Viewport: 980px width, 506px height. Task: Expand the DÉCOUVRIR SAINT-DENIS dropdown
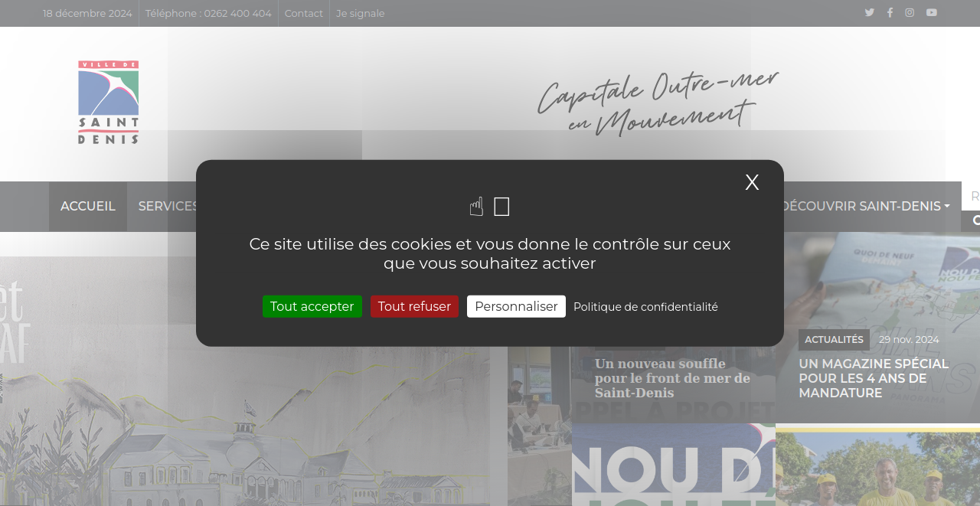click(x=866, y=207)
